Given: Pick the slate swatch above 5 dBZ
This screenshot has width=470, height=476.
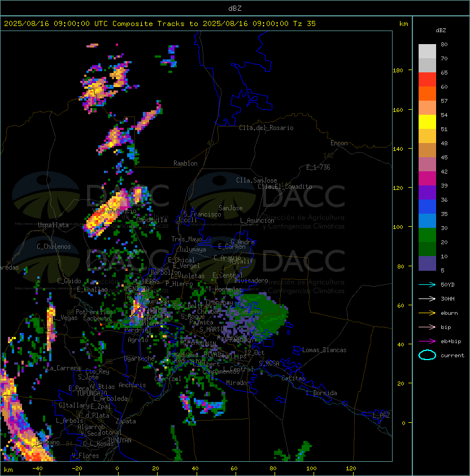Looking at the screenshot, I should [x=427, y=263].
